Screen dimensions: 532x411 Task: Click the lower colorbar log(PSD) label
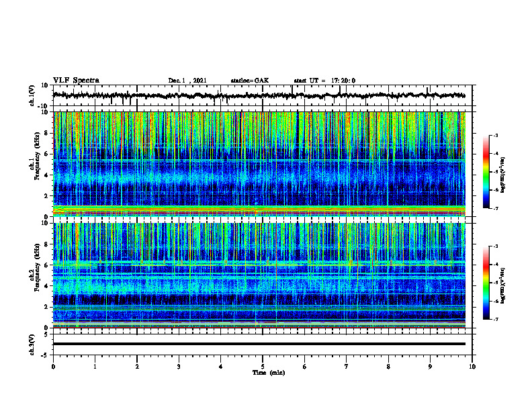[503, 285]
